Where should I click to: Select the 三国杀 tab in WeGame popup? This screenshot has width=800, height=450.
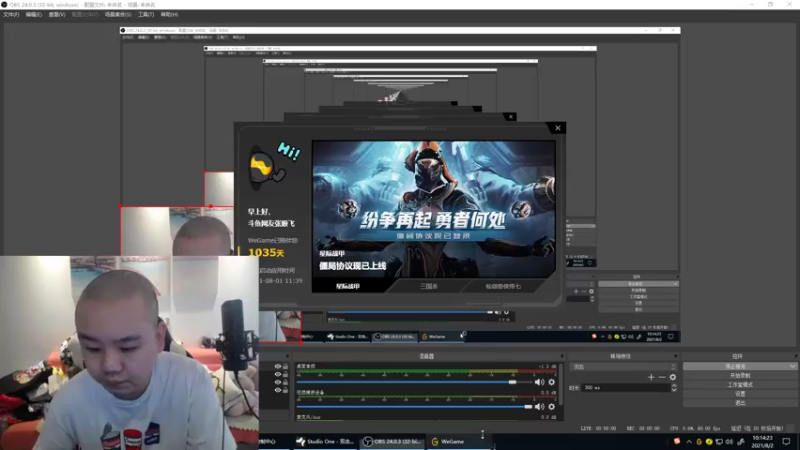point(429,286)
